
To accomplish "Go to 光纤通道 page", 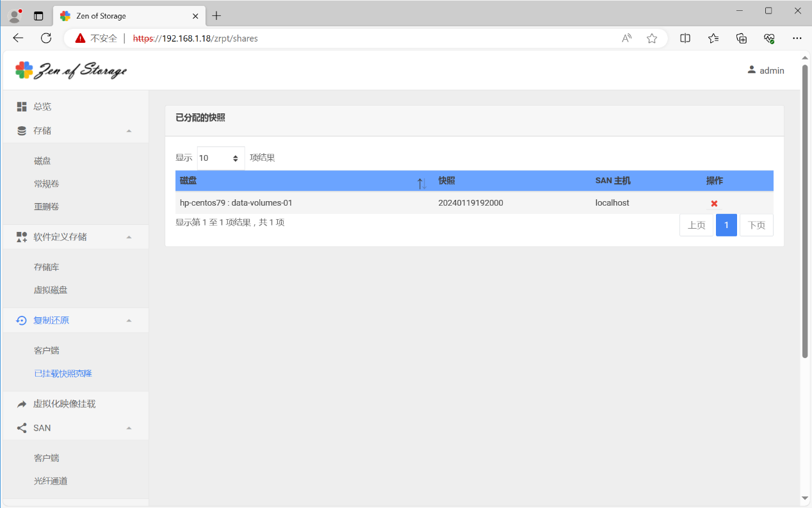I will coord(51,481).
